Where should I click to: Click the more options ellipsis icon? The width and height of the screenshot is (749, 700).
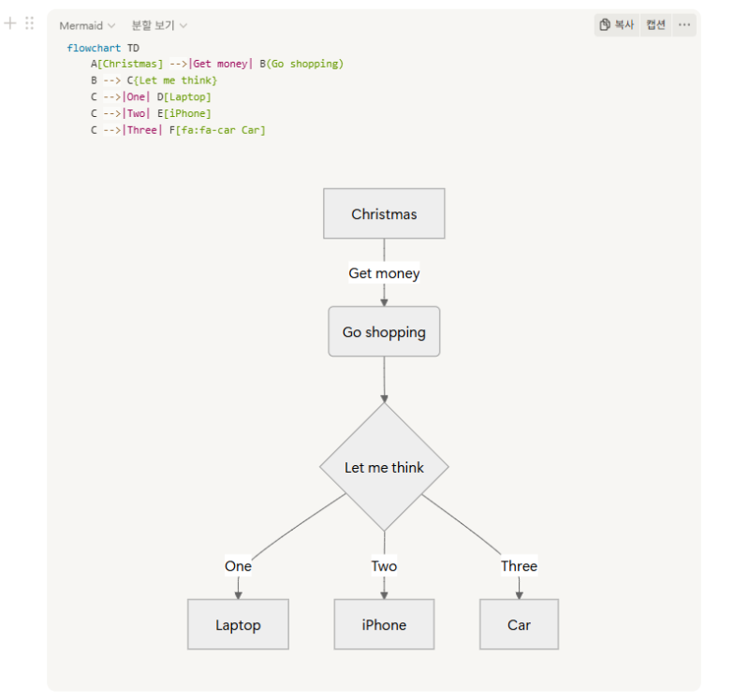point(684,25)
